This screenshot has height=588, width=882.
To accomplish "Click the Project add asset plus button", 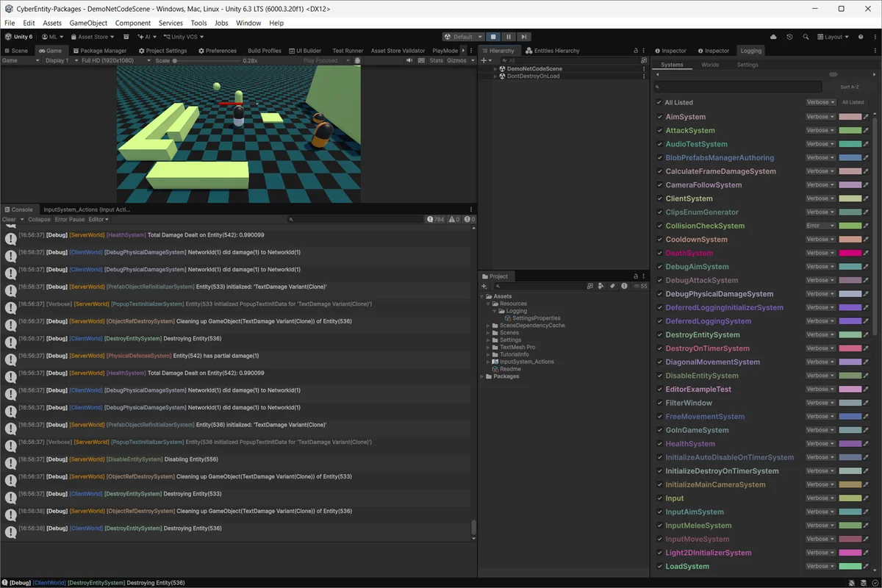I will click(484, 286).
